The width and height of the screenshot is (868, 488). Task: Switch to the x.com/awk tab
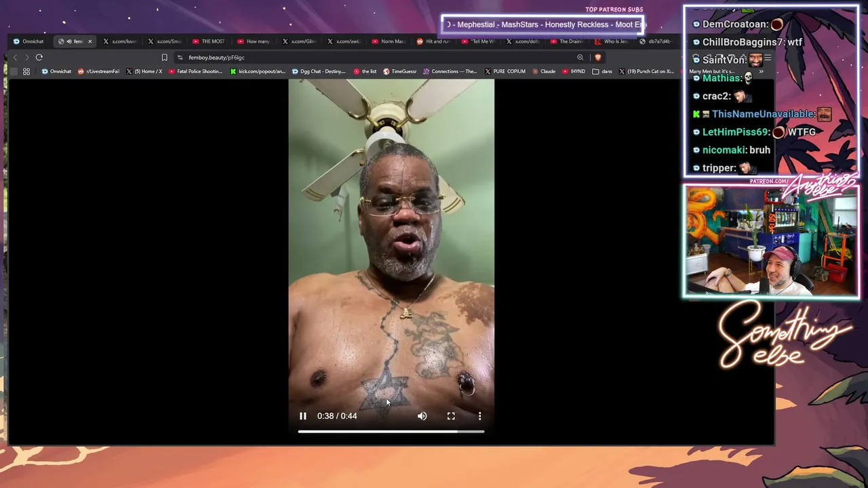[x=344, y=41]
